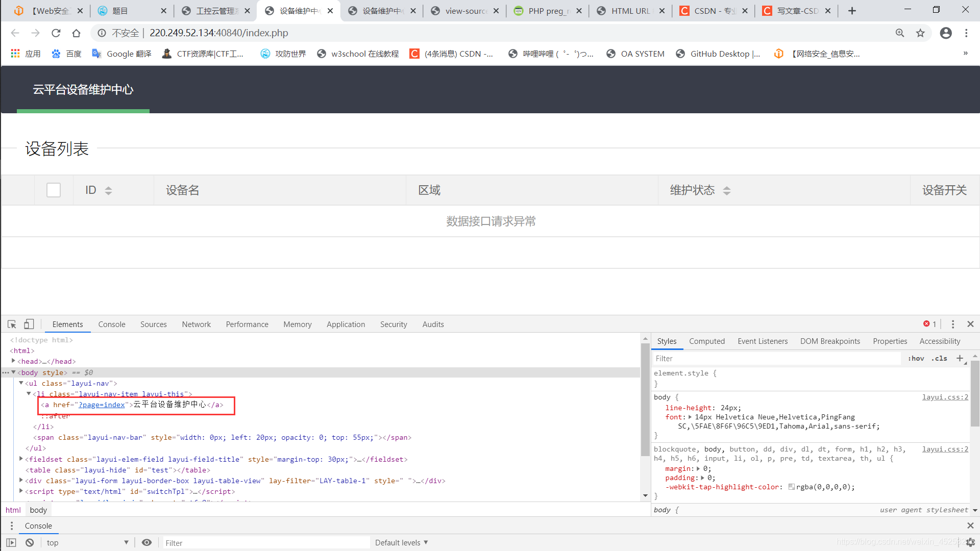Check the checkbox in table header

(53, 190)
